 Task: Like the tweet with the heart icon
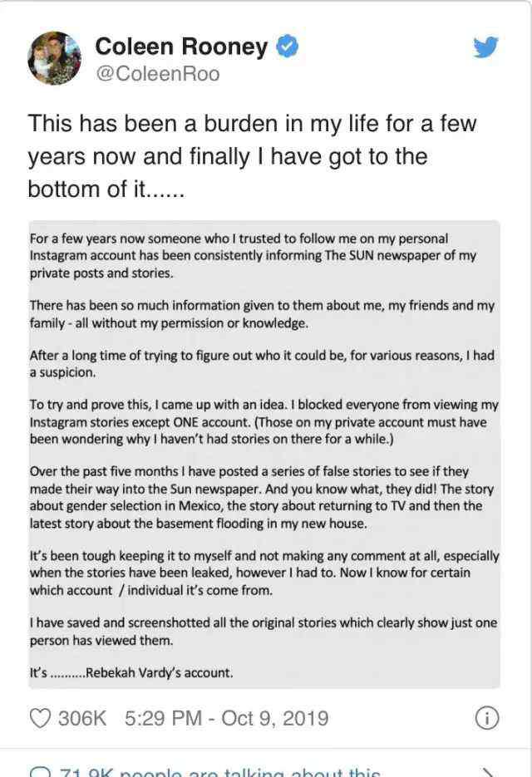(41, 718)
